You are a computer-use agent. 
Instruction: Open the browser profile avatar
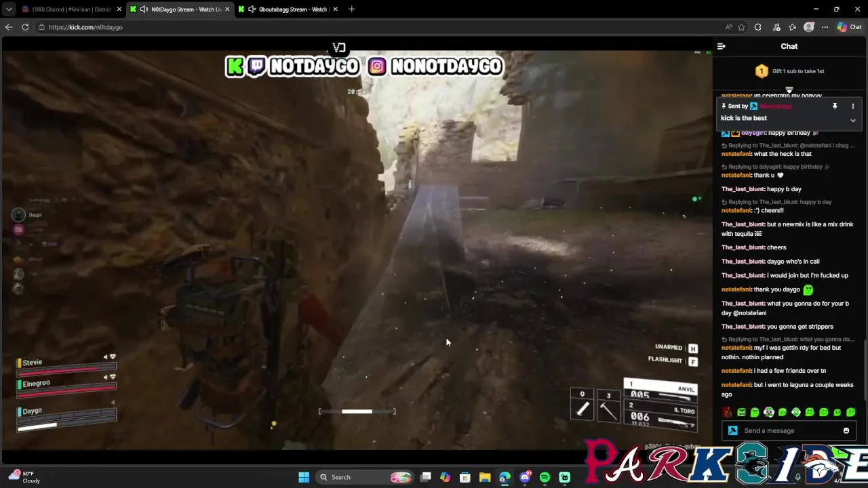[x=808, y=27]
